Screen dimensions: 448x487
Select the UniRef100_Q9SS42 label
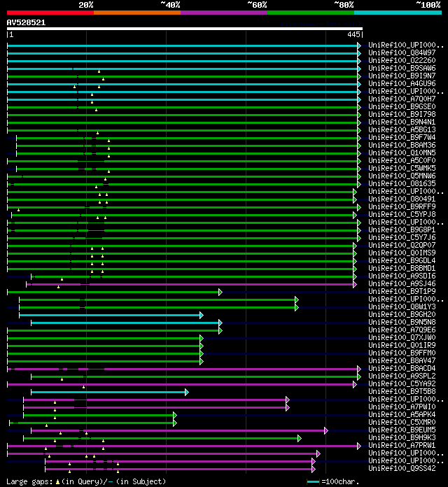pyautogui.click(x=402, y=468)
